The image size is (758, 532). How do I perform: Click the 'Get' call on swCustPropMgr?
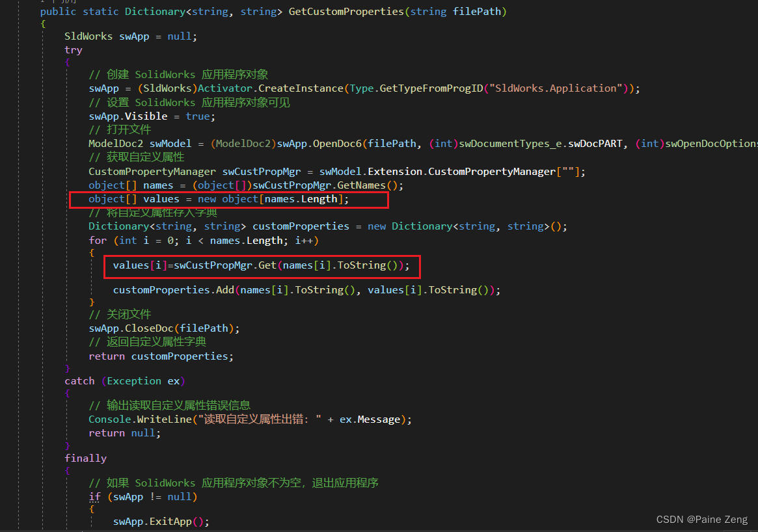coord(267,266)
